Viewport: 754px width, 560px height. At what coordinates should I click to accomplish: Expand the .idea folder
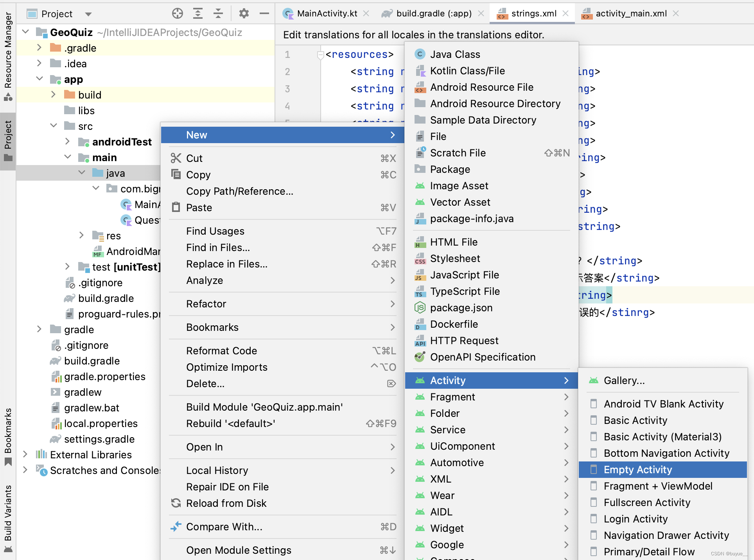(x=39, y=63)
